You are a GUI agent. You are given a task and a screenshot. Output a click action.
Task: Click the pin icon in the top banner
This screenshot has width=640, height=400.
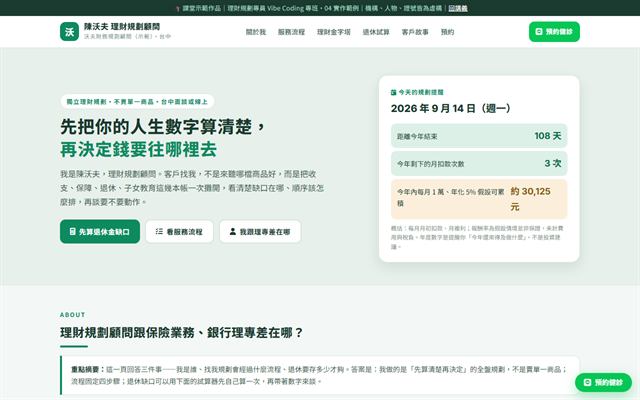tap(178, 8)
